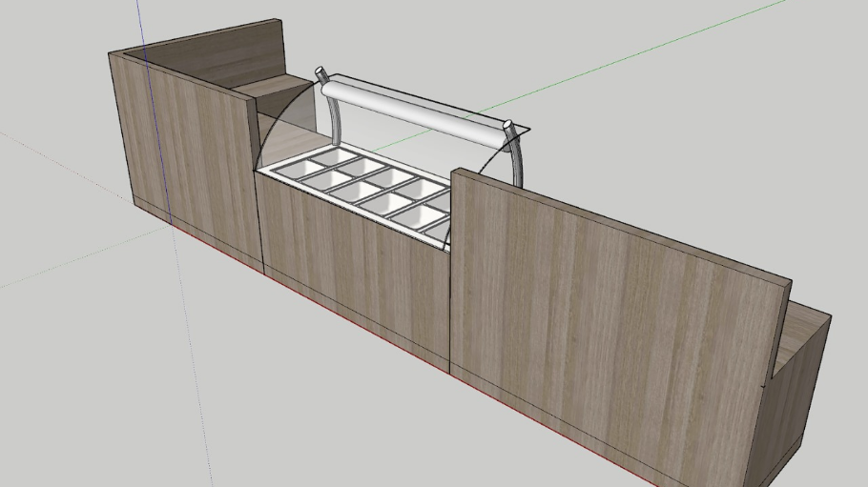Click the red axis line along counter base
The image size is (868, 487).
tap(382, 335)
